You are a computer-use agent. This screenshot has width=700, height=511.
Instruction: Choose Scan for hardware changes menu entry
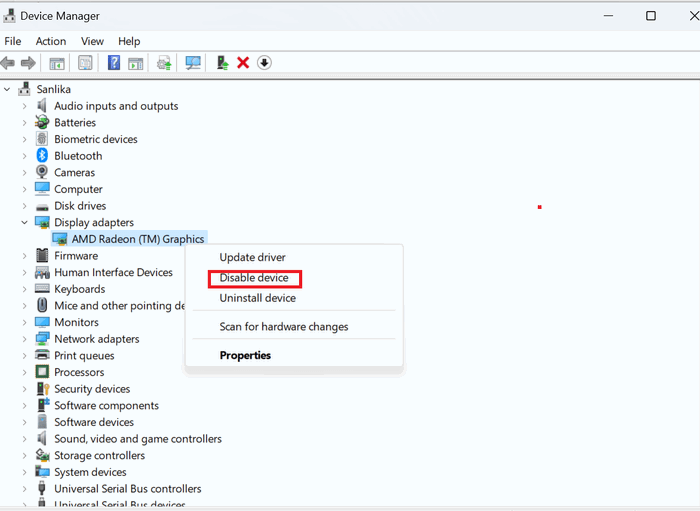tap(284, 326)
